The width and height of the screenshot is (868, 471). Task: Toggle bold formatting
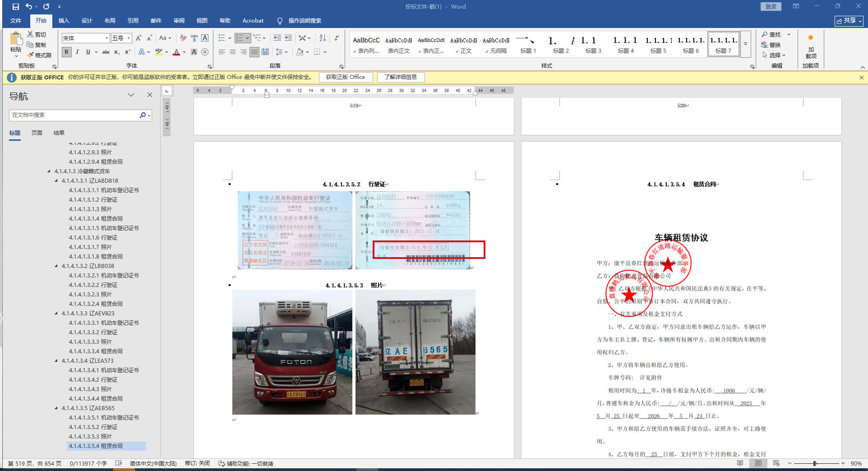[x=67, y=52]
